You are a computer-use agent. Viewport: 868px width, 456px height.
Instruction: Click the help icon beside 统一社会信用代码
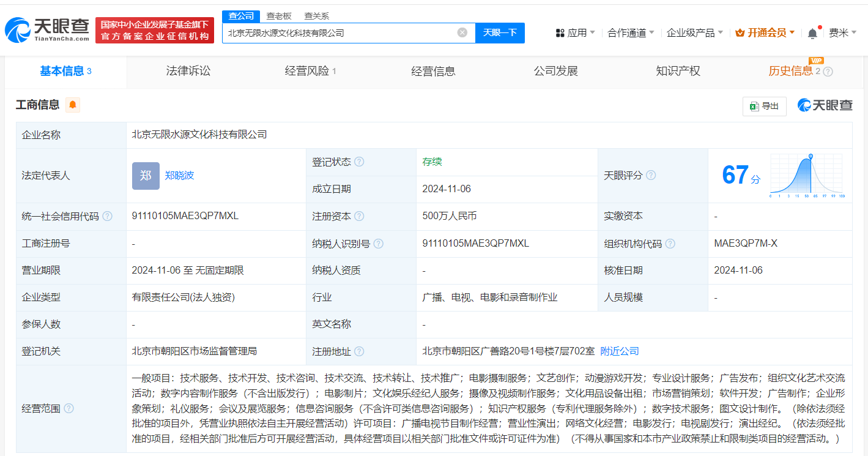[108, 216]
